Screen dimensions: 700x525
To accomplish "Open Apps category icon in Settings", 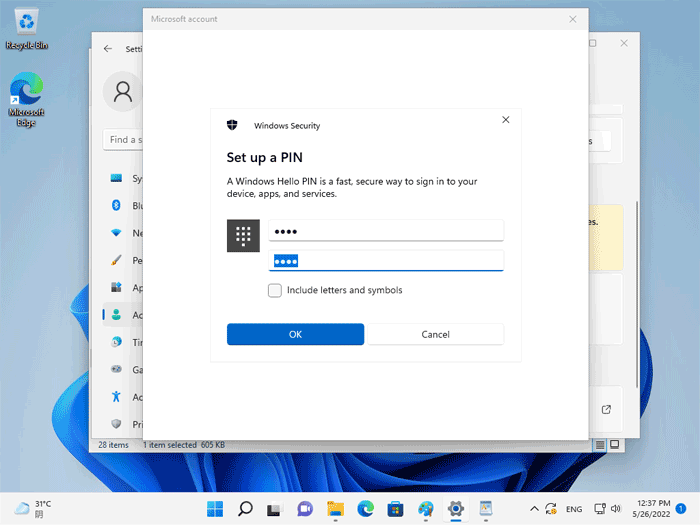I will click(116, 288).
